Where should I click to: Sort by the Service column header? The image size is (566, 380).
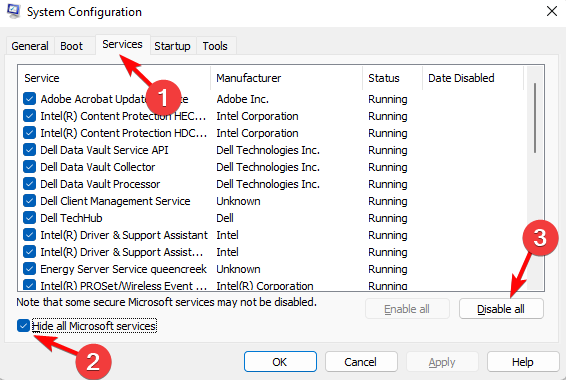coord(114,78)
